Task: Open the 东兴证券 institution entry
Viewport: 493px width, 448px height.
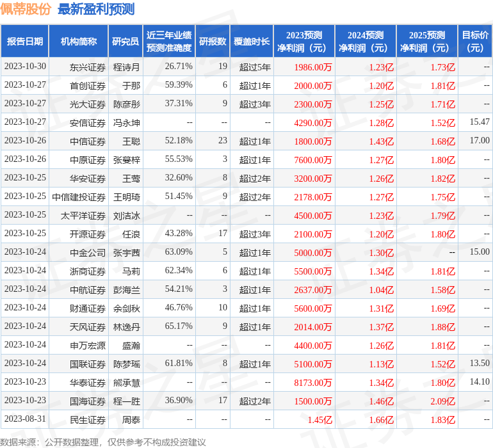Action: [88, 67]
